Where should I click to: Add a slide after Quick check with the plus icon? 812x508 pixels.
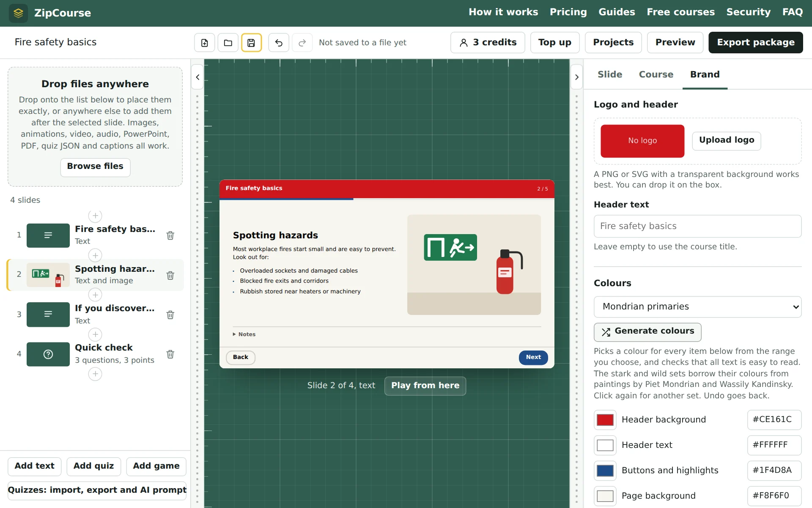pyautogui.click(x=95, y=374)
